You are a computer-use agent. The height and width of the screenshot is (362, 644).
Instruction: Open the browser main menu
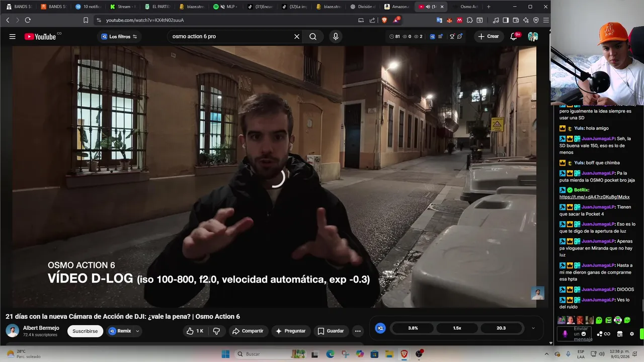click(x=546, y=20)
